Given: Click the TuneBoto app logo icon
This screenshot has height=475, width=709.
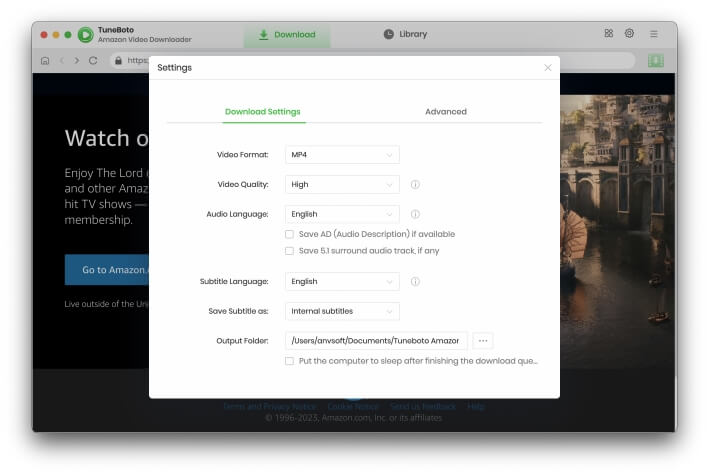Looking at the screenshot, I should click(85, 34).
